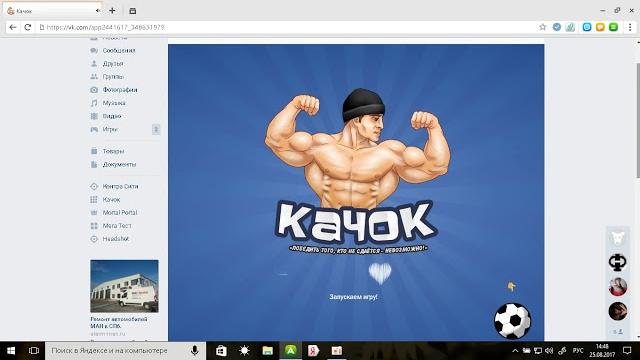Screen dimensions: 640x360
Task: Click the auto repair ad thumbnail
Action: [x=124, y=286]
